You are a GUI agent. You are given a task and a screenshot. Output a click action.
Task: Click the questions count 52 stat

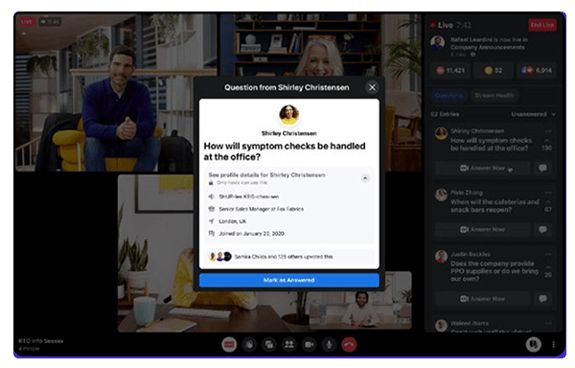pos(494,70)
